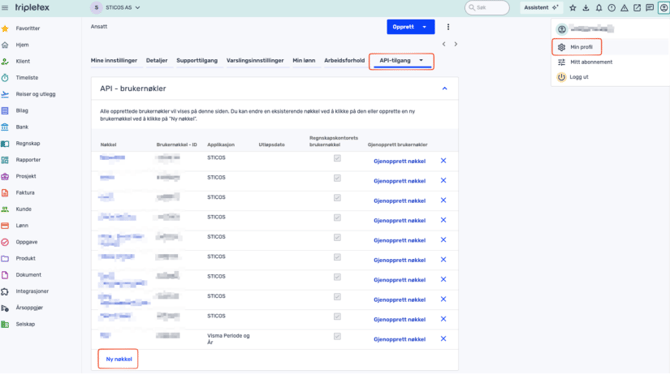Toggle checkbox in seventh STICOS key row

click(x=337, y=277)
